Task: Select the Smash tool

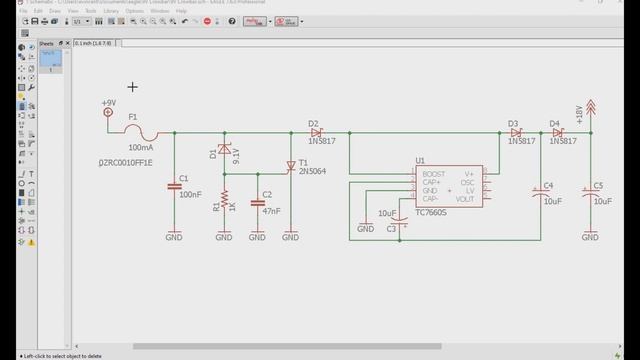Action: click(x=22, y=144)
